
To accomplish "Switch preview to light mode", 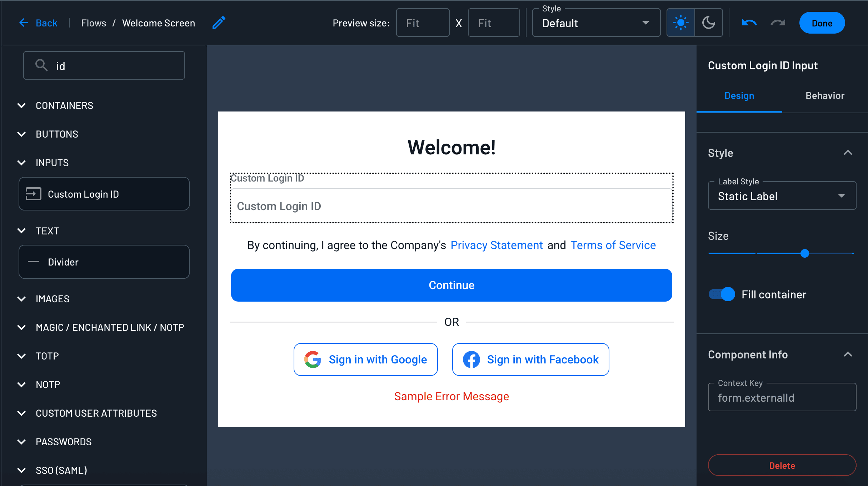I will 681,22.
